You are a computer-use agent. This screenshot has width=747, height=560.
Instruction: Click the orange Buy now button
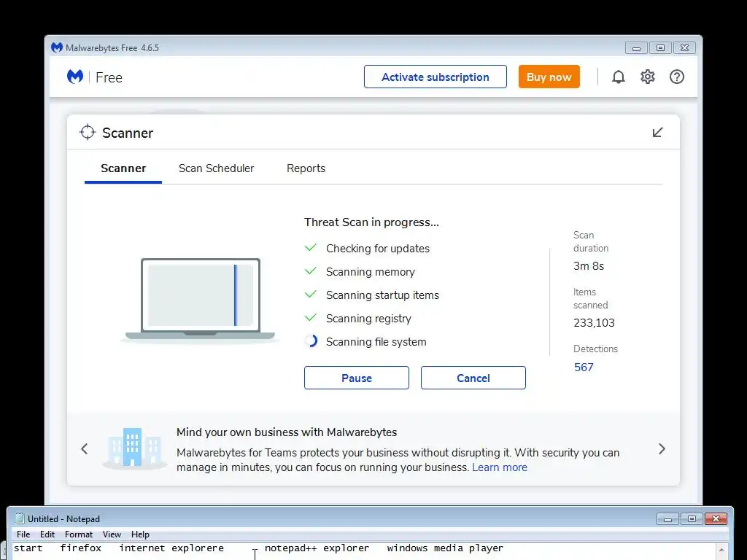coord(549,77)
